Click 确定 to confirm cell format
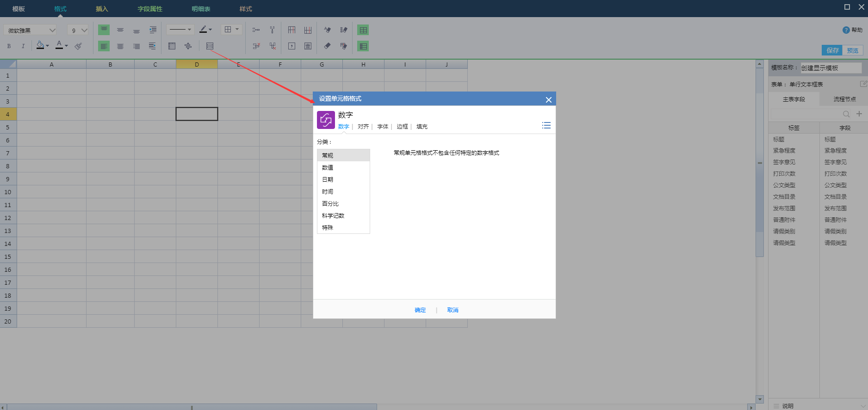This screenshot has height=410, width=868. coord(420,310)
